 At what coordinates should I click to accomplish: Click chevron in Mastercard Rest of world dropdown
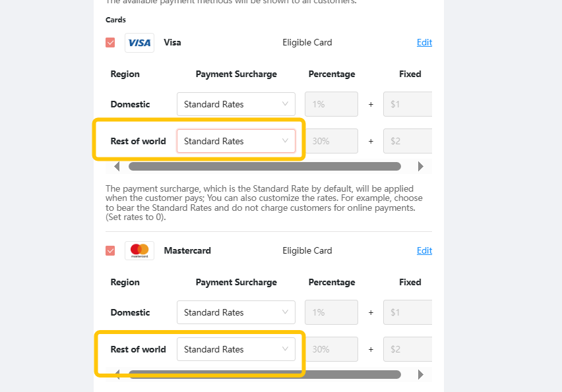click(285, 349)
